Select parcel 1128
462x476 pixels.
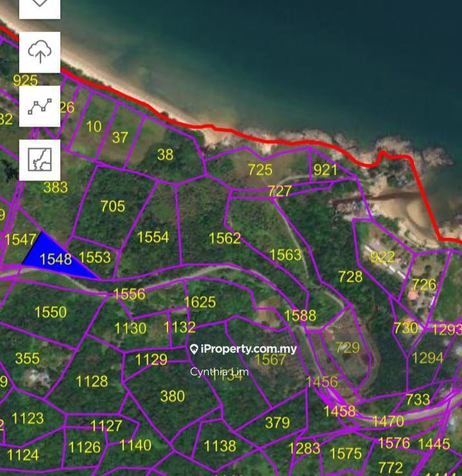[x=92, y=381]
